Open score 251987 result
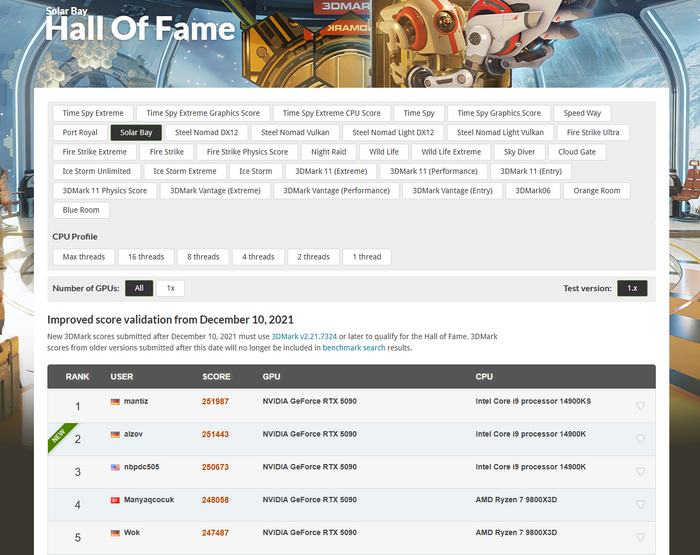Viewport: 700px width, 555px height. [x=215, y=401]
